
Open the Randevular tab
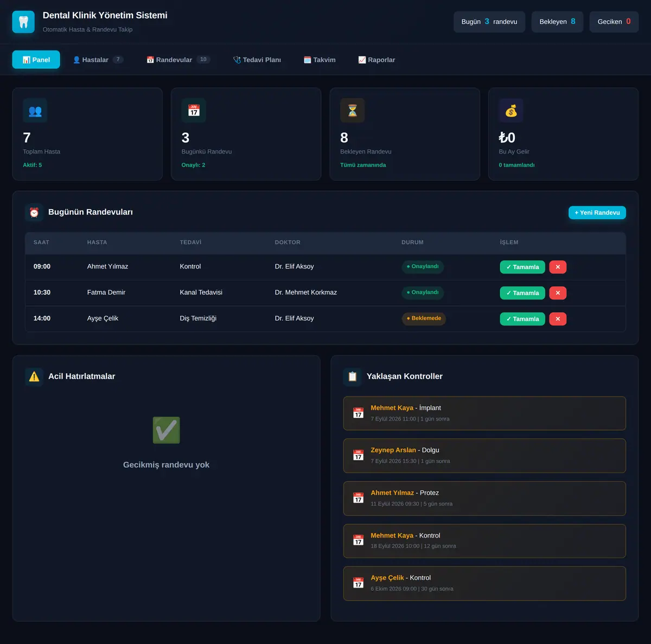[178, 60]
